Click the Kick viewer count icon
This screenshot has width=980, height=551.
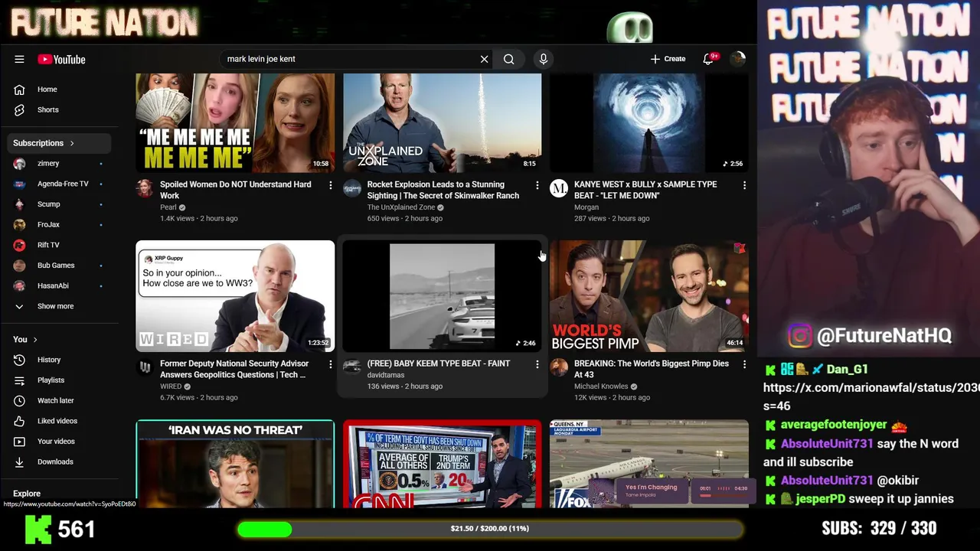pos(38,529)
